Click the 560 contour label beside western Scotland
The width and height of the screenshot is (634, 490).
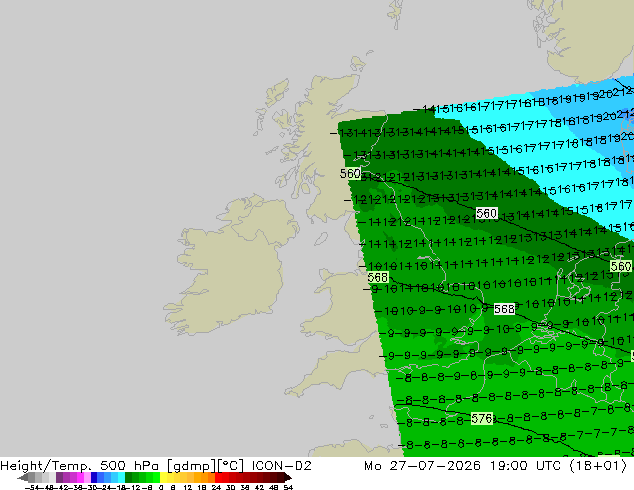[350, 174]
